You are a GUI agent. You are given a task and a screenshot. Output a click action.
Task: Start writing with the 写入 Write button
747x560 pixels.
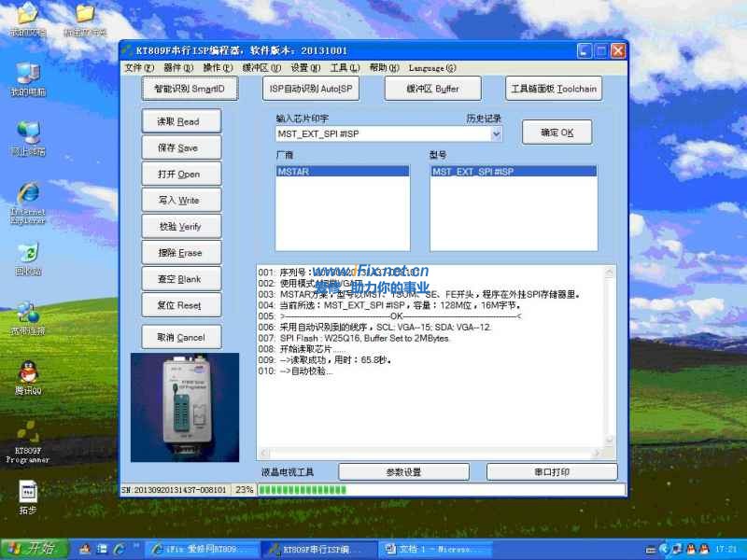[180, 200]
